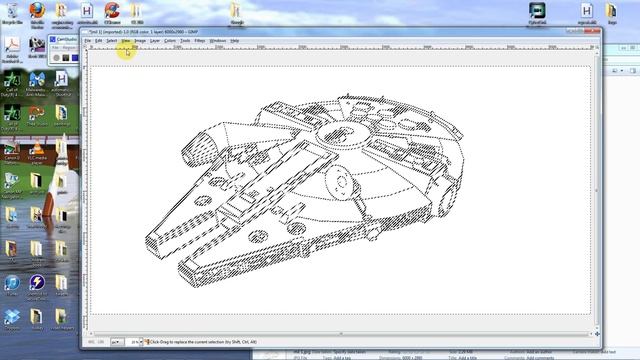Click the gray record circle in CamStudio window
The image size is (640, 360).
[x=56, y=58]
